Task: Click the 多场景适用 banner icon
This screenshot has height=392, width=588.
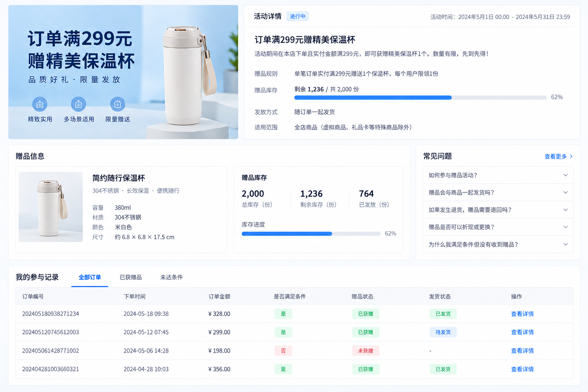Action: pos(78,104)
